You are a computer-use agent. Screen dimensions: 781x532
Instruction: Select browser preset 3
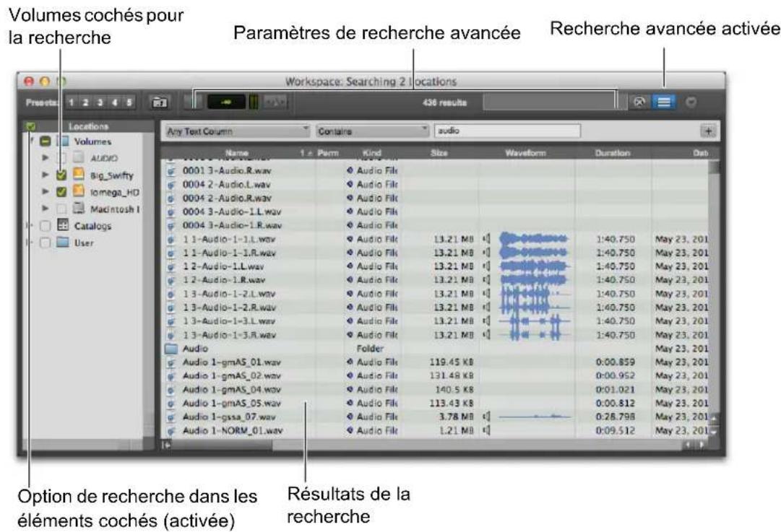(x=100, y=103)
